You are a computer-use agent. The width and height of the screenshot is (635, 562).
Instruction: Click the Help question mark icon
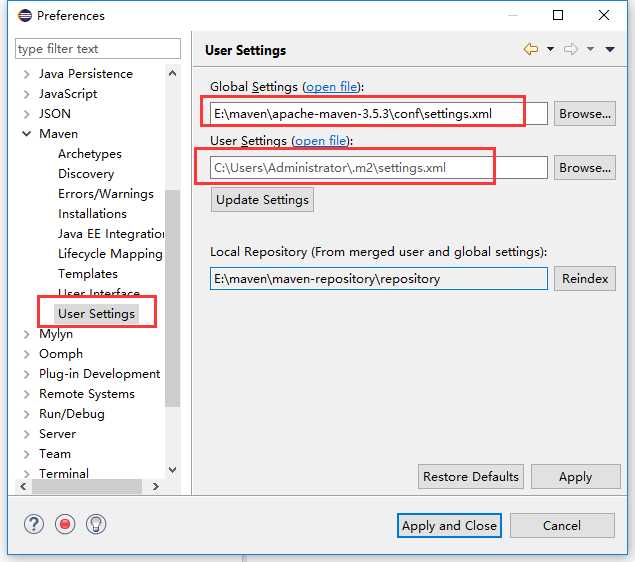point(34,524)
